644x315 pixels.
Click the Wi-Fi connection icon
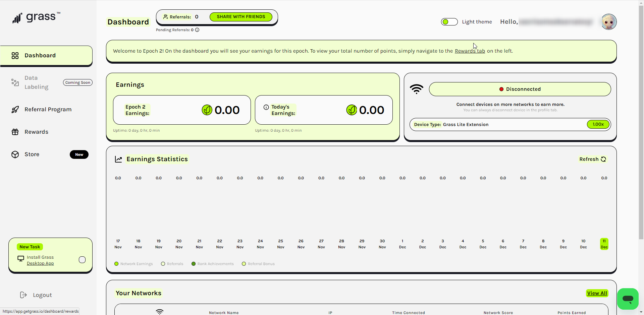(417, 89)
